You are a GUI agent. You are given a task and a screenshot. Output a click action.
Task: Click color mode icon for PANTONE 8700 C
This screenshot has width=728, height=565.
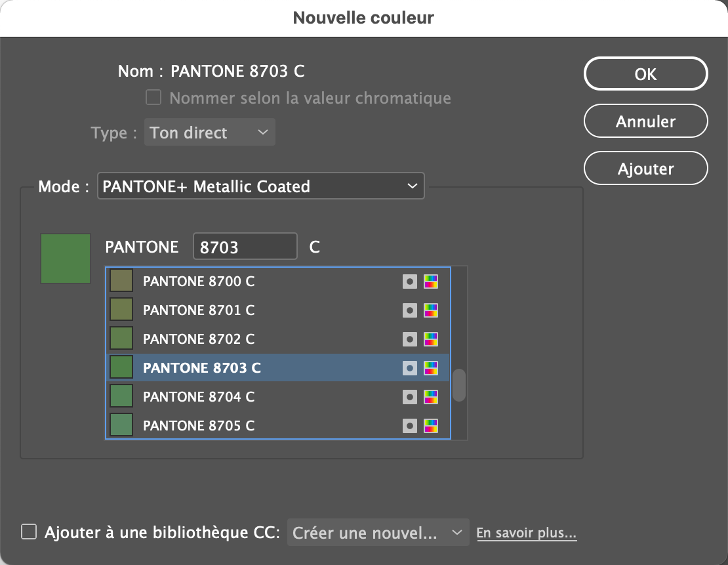(431, 282)
